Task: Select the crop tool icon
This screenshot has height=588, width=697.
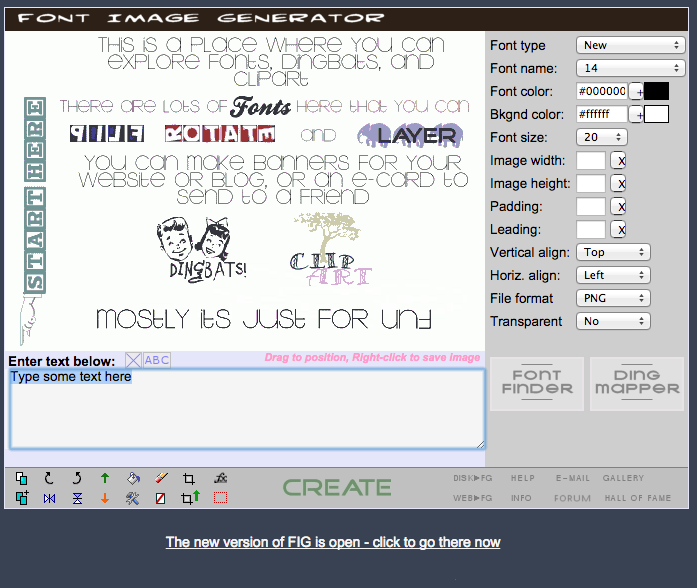Action: [188, 479]
